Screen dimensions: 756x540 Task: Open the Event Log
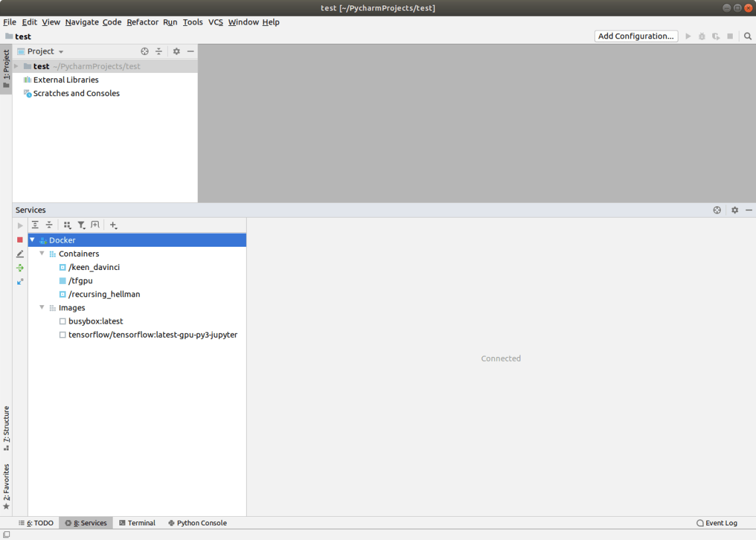pyautogui.click(x=721, y=523)
